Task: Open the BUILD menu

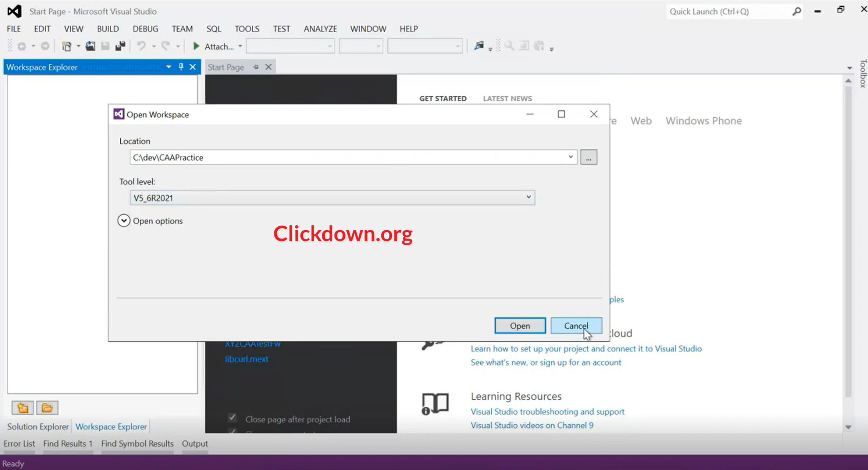Action: click(x=108, y=28)
